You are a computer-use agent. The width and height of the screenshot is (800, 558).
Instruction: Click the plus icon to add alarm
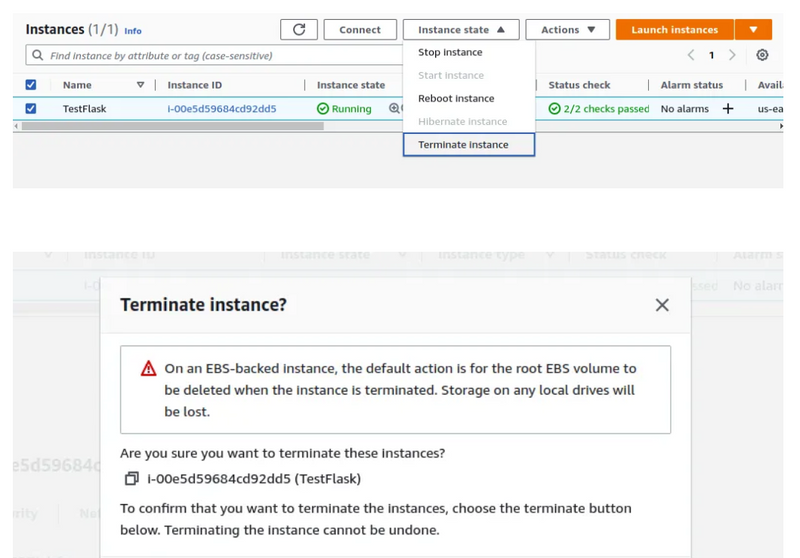[x=728, y=108]
